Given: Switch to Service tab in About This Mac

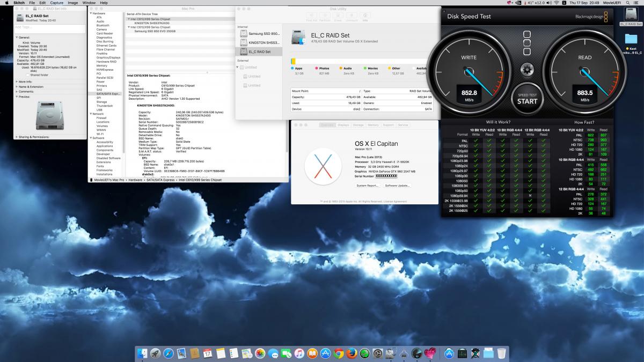Looking at the screenshot, I should (x=402, y=124).
